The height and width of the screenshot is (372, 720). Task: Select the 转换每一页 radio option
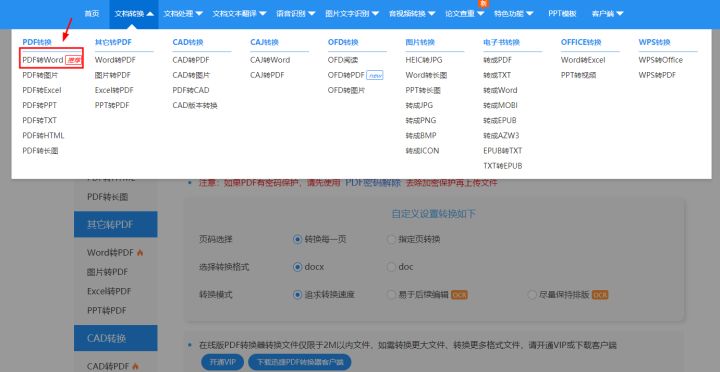tap(298, 239)
